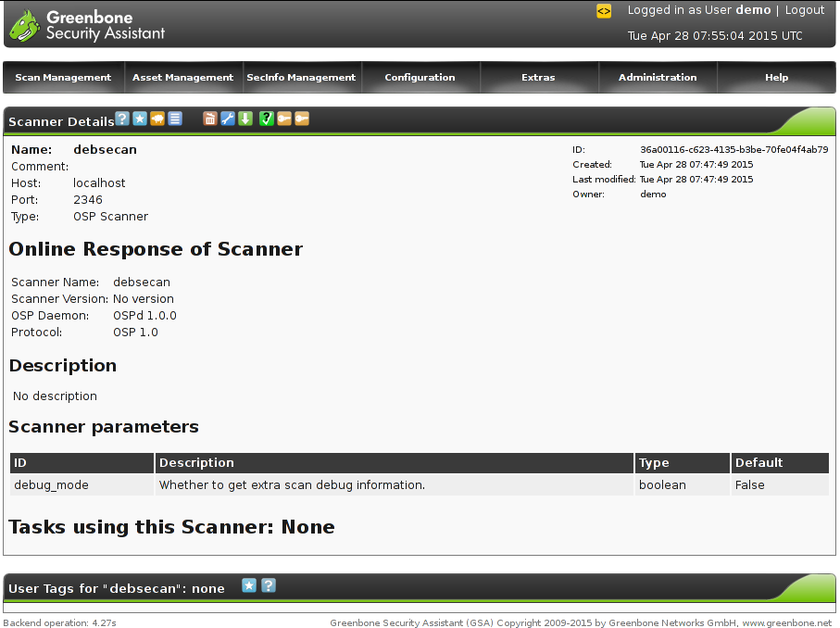Open the SecInfo Management menu
This screenshot has width=840, height=628.
[301, 77]
